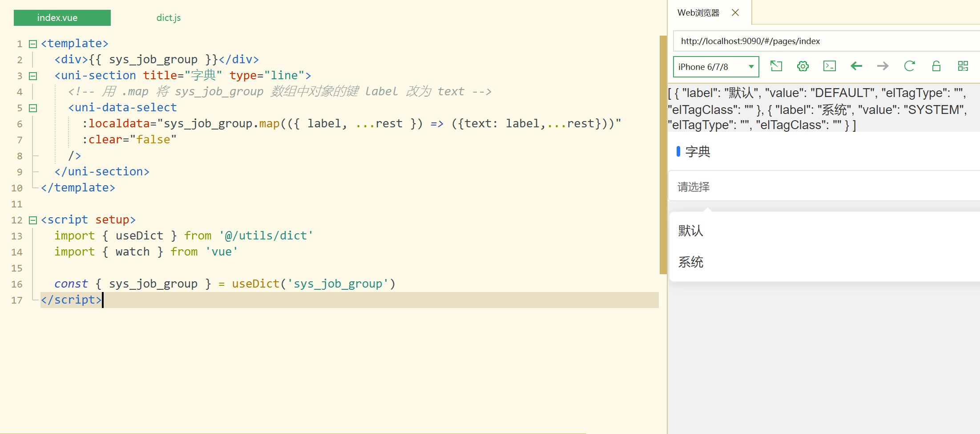Click the const sys_job_group declaration on line 16
980x434 pixels.
tap(225, 284)
